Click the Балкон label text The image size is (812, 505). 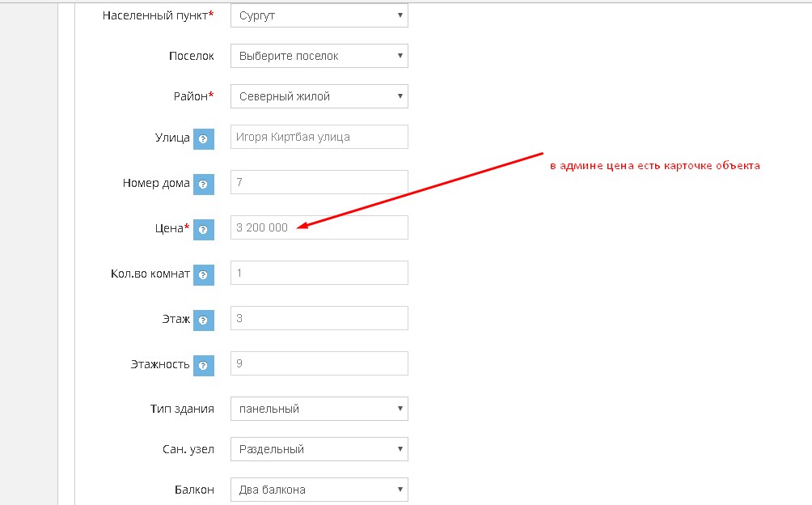(x=194, y=490)
